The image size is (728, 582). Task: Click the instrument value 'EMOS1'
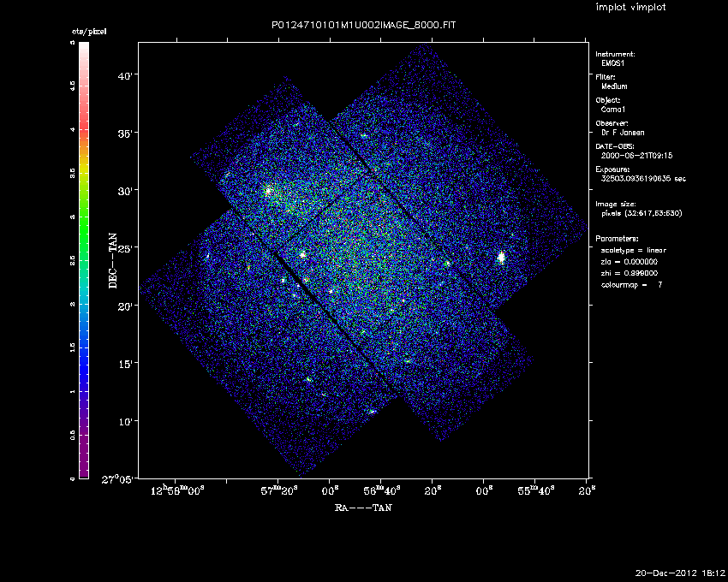tap(613, 63)
